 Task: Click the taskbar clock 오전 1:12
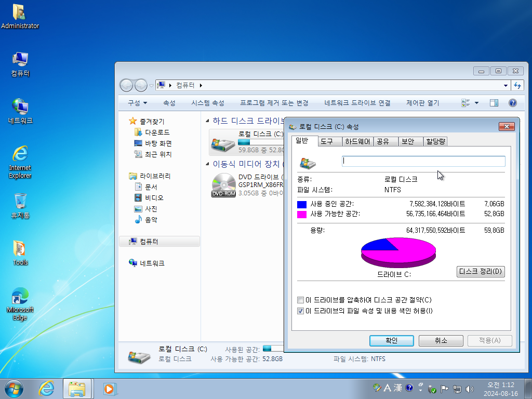pos(500,385)
